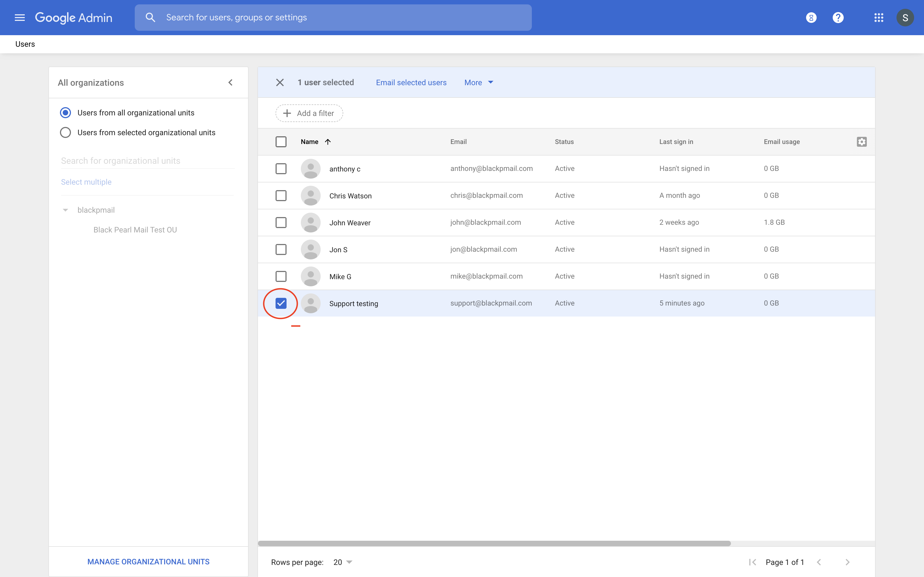This screenshot has width=924, height=577.
Task: Open the Google apps grid
Action: click(x=879, y=18)
